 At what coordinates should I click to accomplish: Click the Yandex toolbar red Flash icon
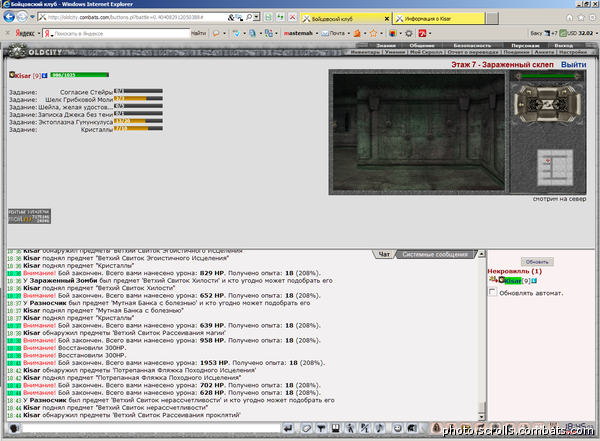click(x=422, y=33)
